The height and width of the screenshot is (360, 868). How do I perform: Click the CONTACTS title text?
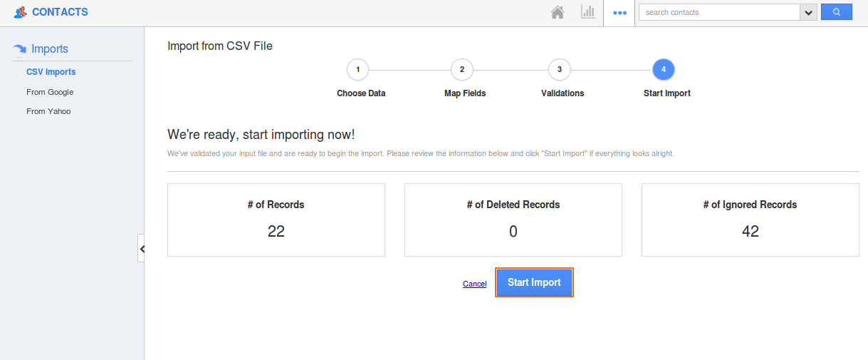click(60, 12)
